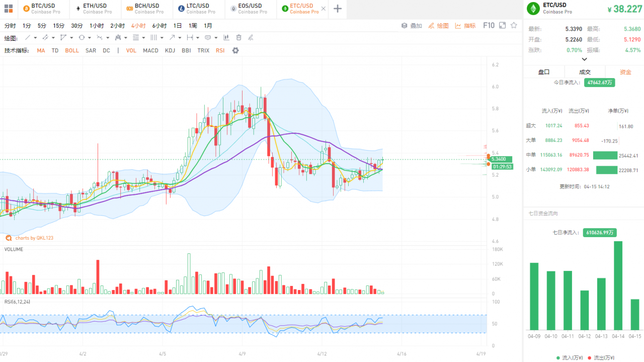This screenshot has width=644, height=362.
Task: Open the app grid menu icon
Action: click(x=9, y=9)
